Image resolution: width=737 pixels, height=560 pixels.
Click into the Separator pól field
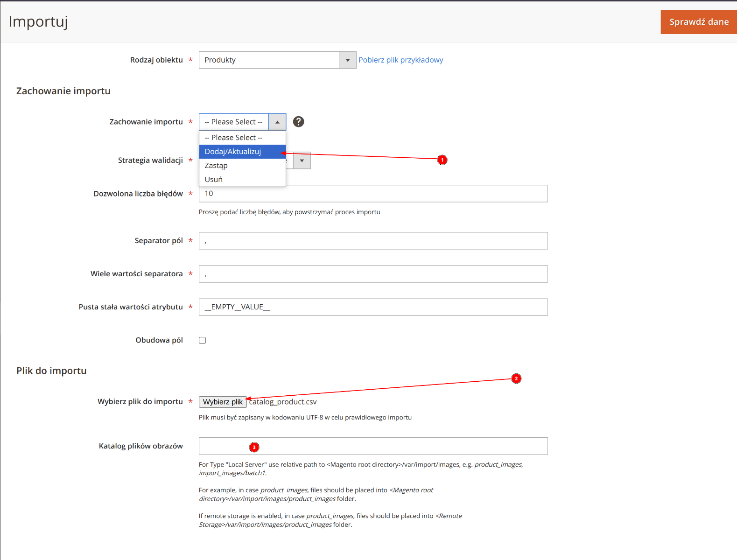point(373,241)
